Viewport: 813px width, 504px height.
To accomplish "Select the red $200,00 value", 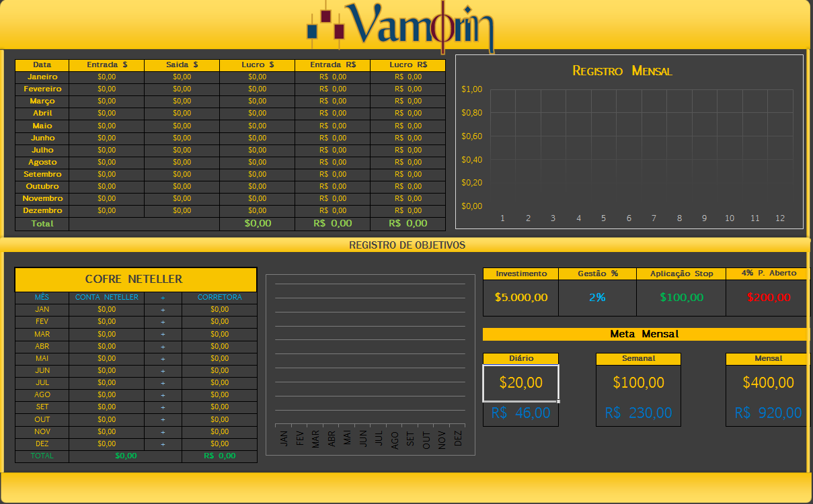I will pyautogui.click(x=768, y=297).
